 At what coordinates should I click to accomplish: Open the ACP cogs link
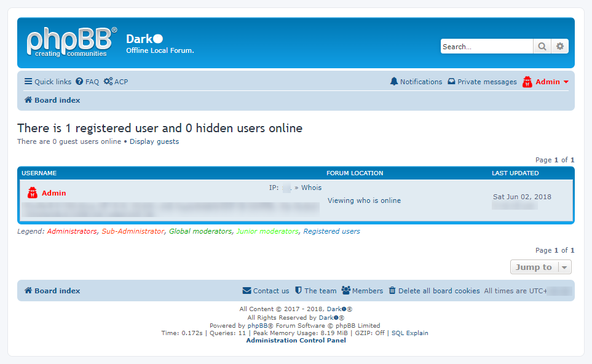pos(116,82)
